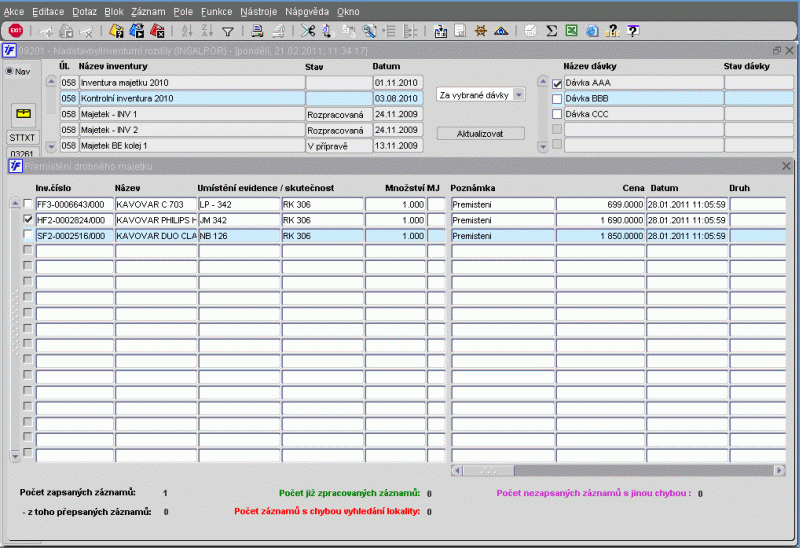Check the box for FF3-0006643/000 row

(28, 204)
